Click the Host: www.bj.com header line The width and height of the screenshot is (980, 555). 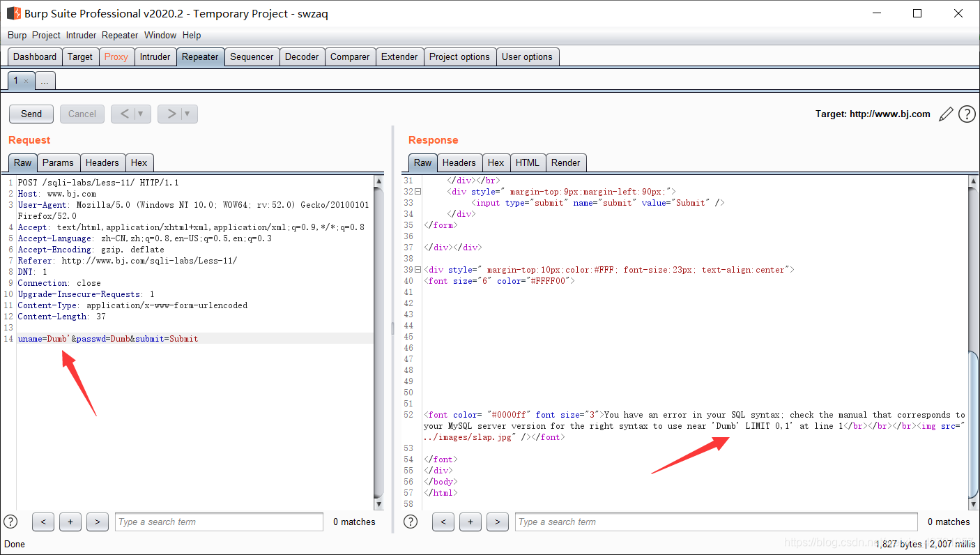tap(57, 194)
